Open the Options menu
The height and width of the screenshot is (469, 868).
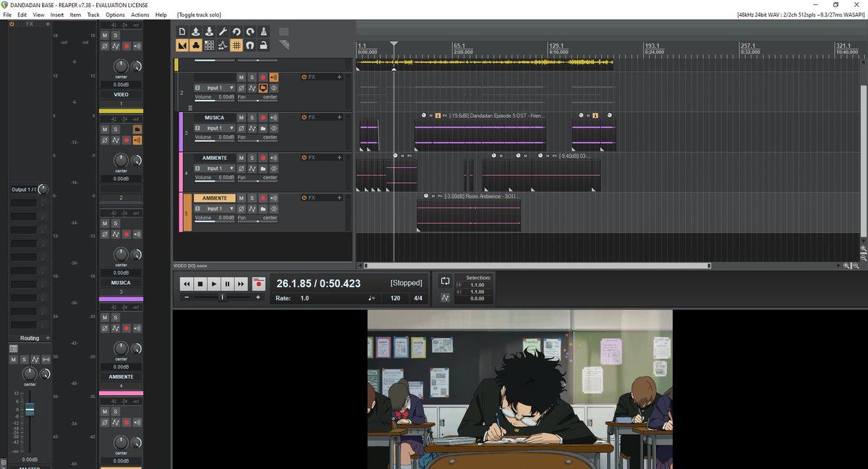(x=115, y=14)
